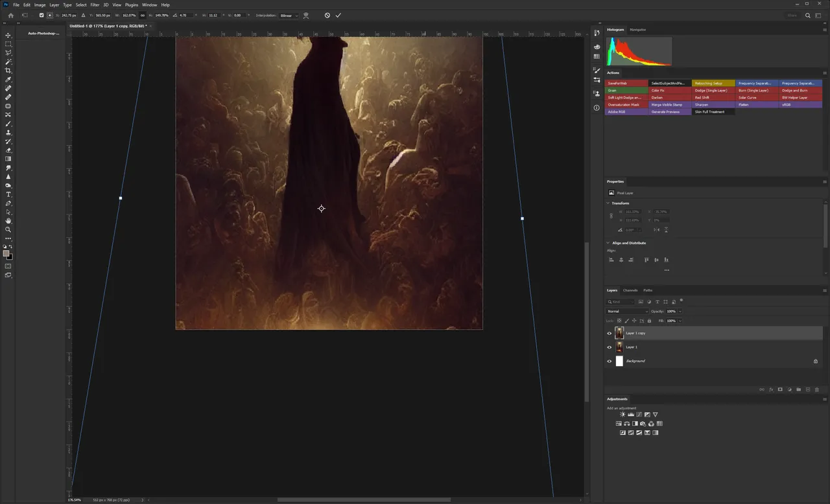Open the Plugins menu
830x504 pixels.
132,5
